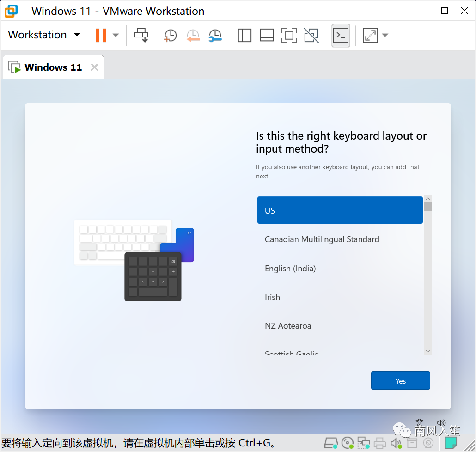Open the accessibility icon in Windows setup
This screenshot has width=476, height=452.
[419, 423]
